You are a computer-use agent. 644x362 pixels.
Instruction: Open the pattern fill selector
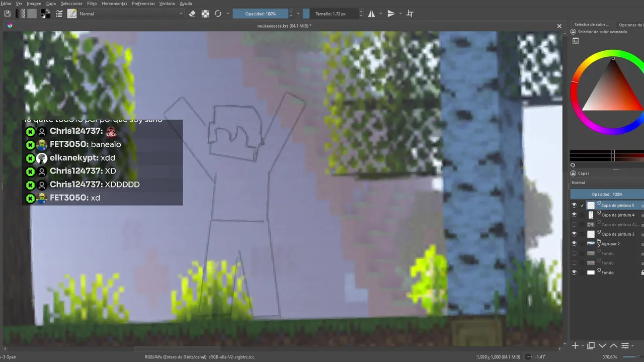pos(32,14)
